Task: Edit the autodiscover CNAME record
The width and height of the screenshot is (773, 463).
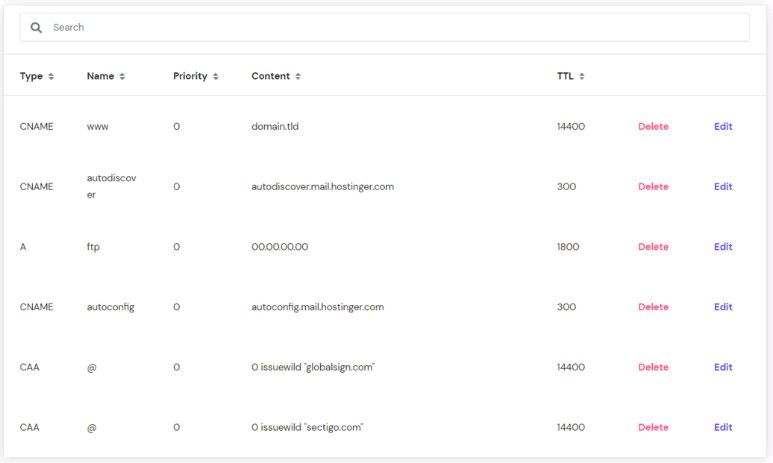Action: 723,187
